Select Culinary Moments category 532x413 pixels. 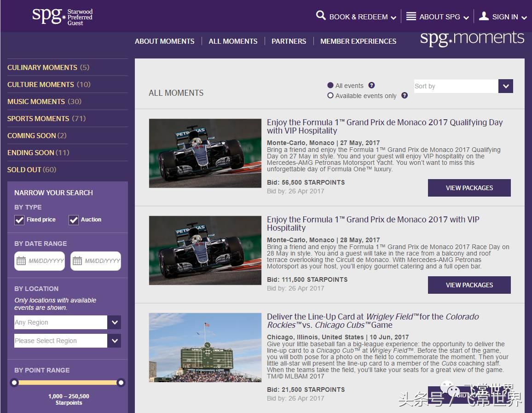pos(48,68)
